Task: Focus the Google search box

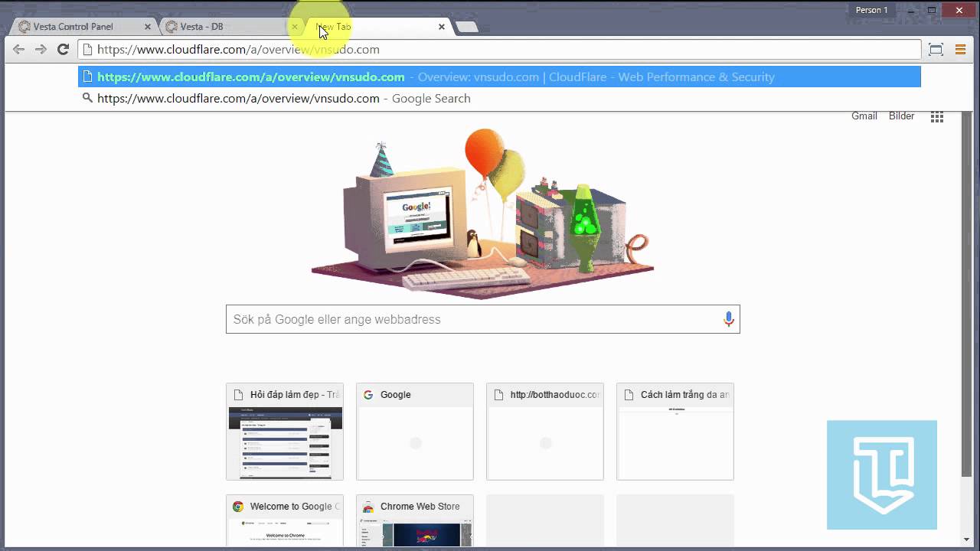Action: coord(482,319)
